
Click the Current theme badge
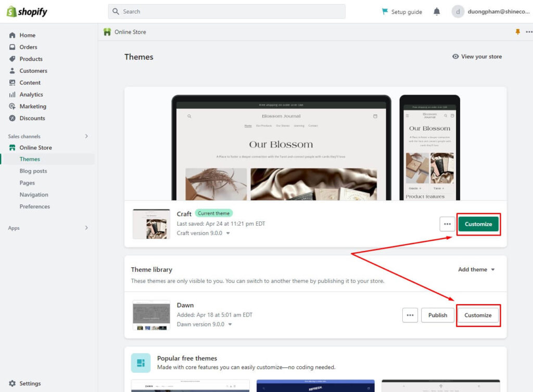[x=214, y=214]
